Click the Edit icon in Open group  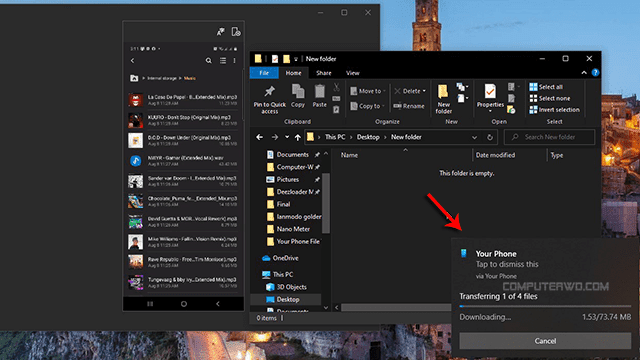pyautogui.click(x=511, y=98)
